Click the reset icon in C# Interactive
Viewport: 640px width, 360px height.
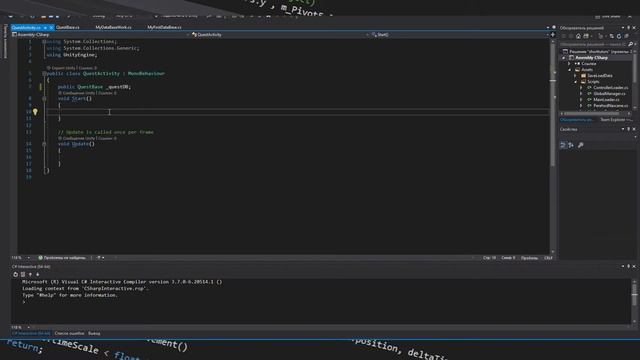click(x=16, y=274)
